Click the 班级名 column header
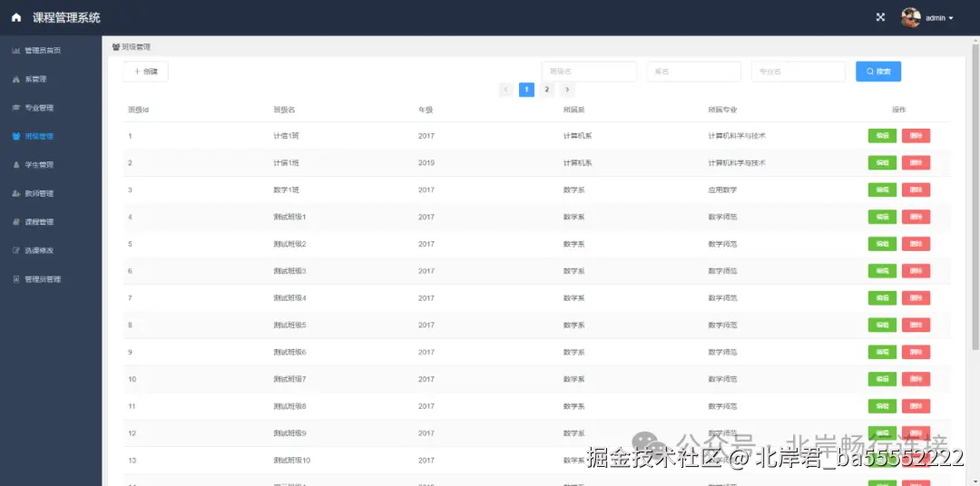The image size is (980, 486). (x=284, y=110)
